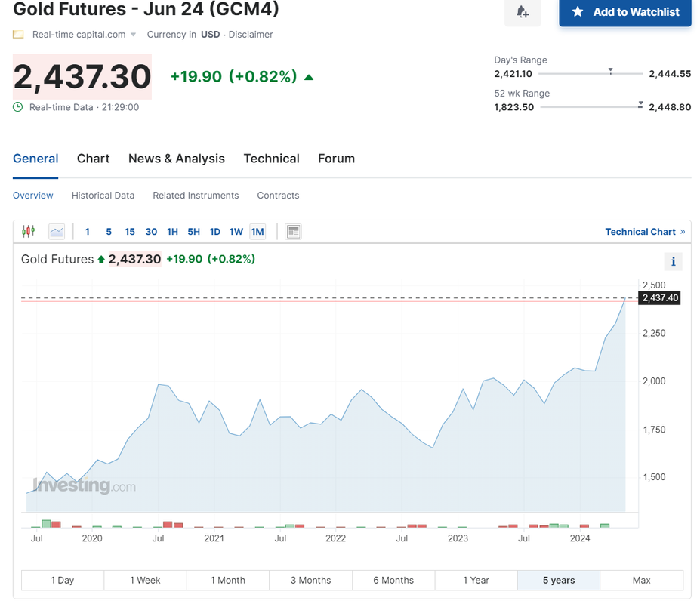700x604 pixels.
Task: Switch to the News & Analysis tab
Action: [177, 159]
